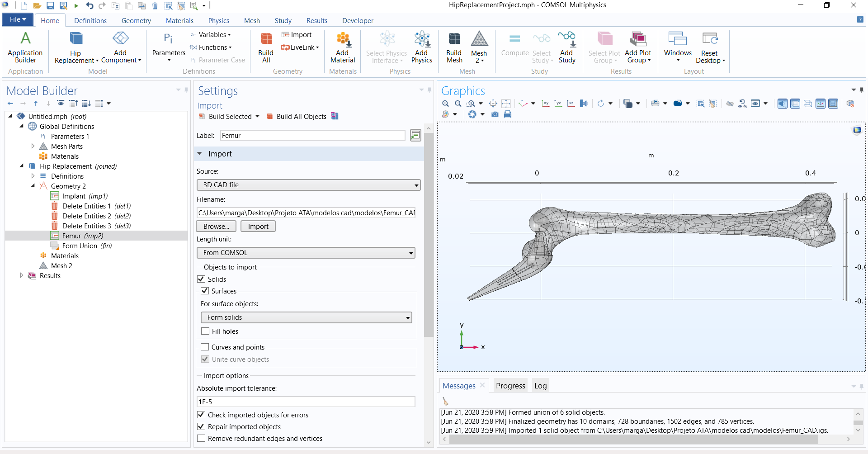Click the Browse... button
This screenshot has width=868, height=454.
pyautogui.click(x=216, y=227)
